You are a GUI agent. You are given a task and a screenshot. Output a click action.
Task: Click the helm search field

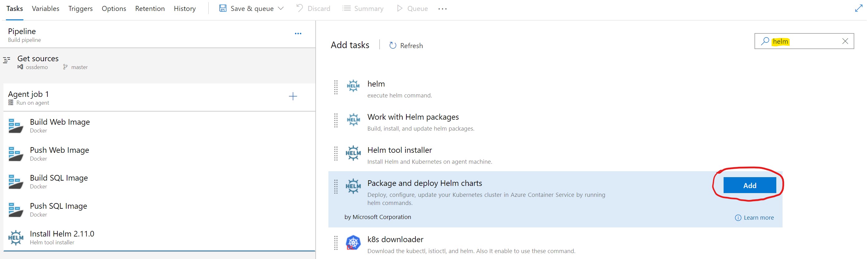pyautogui.click(x=804, y=41)
